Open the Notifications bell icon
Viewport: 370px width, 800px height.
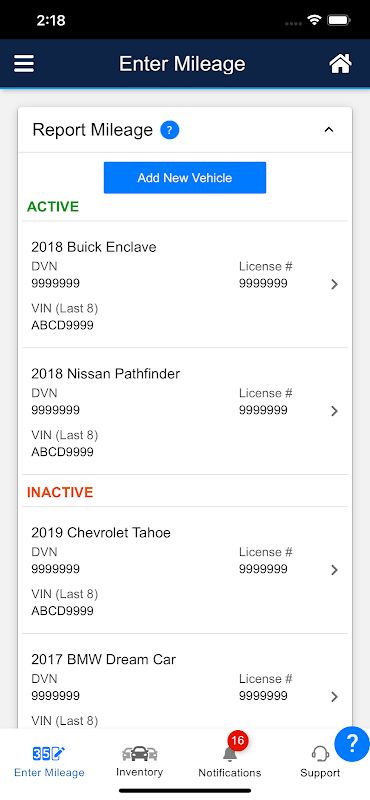pos(230,753)
